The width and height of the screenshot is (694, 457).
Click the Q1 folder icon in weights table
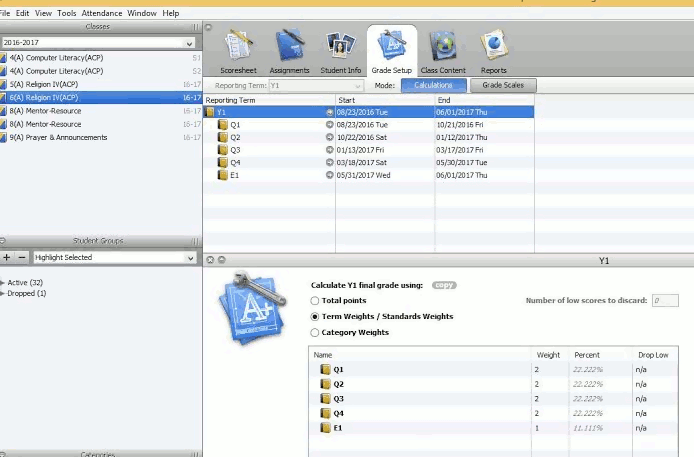coord(325,369)
